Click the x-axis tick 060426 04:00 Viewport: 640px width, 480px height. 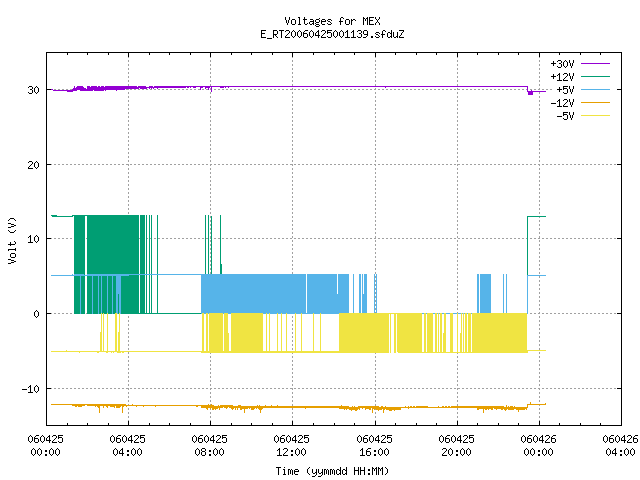click(620, 445)
